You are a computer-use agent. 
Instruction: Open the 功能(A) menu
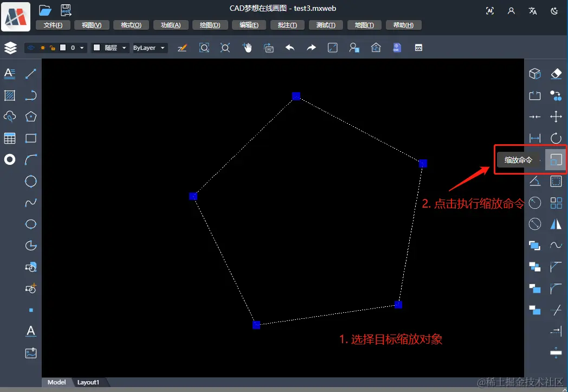click(x=171, y=25)
